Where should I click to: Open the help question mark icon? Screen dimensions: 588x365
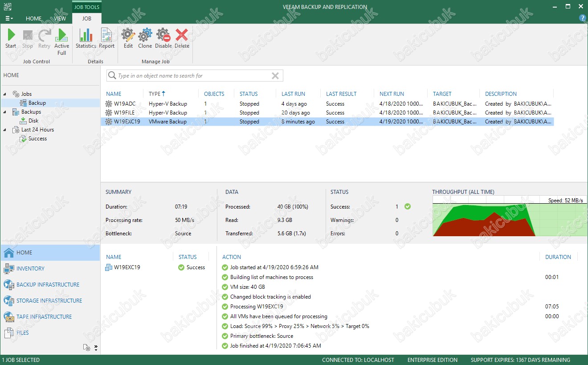point(582,18)
